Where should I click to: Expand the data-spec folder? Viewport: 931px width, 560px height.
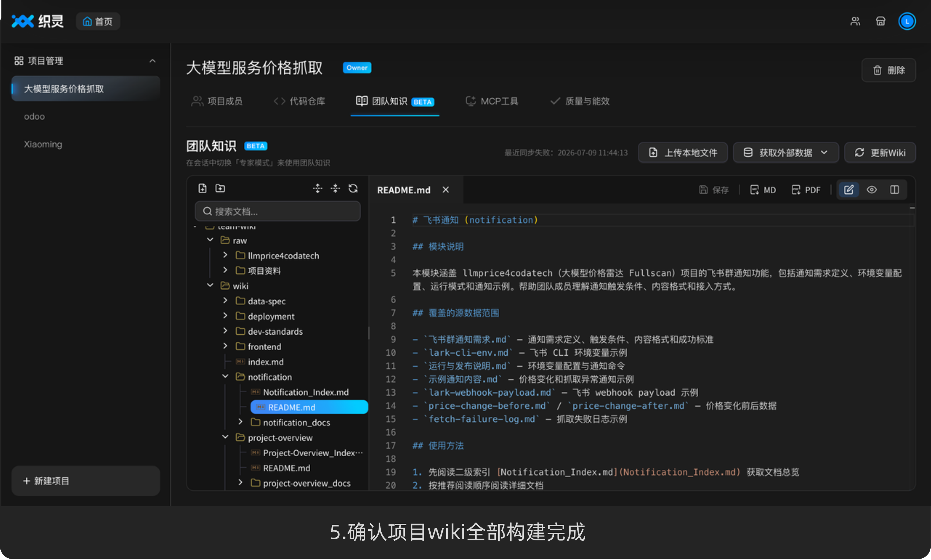[x=226, y=301]
